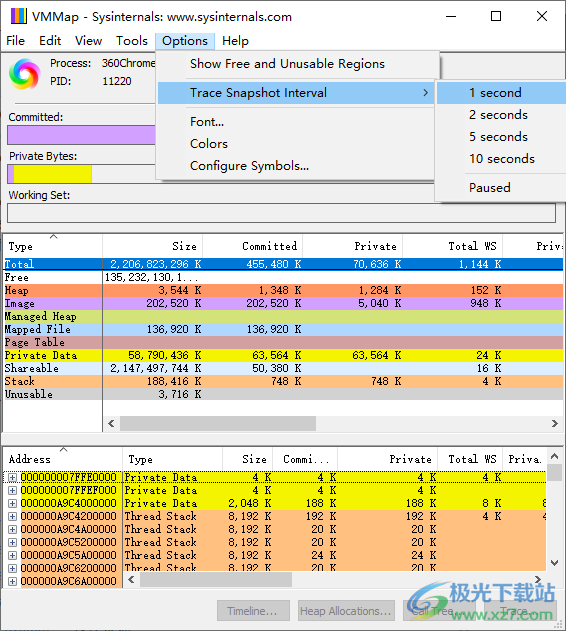
Task: Select the Mapped File summary row
Action: coord(283,329)
